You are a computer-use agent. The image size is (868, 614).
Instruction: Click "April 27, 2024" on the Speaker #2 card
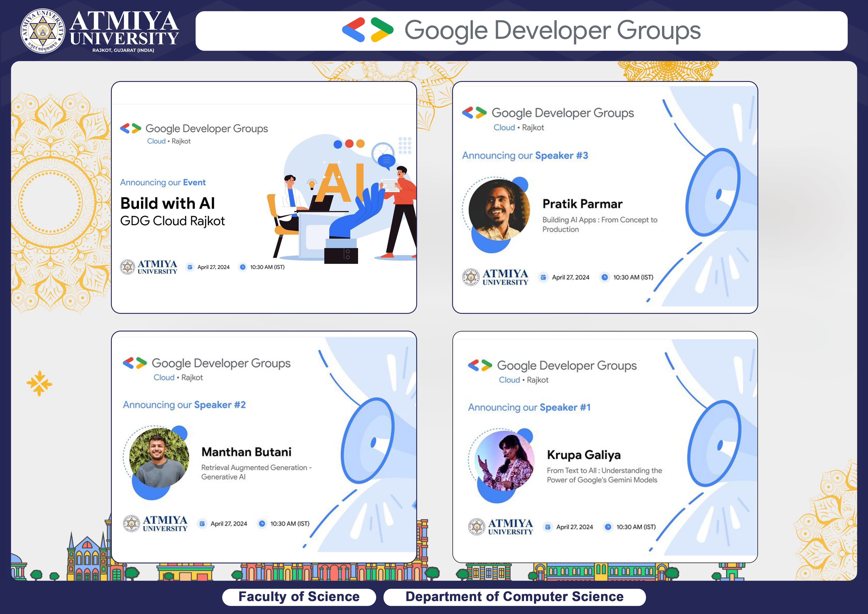point(229,524)
